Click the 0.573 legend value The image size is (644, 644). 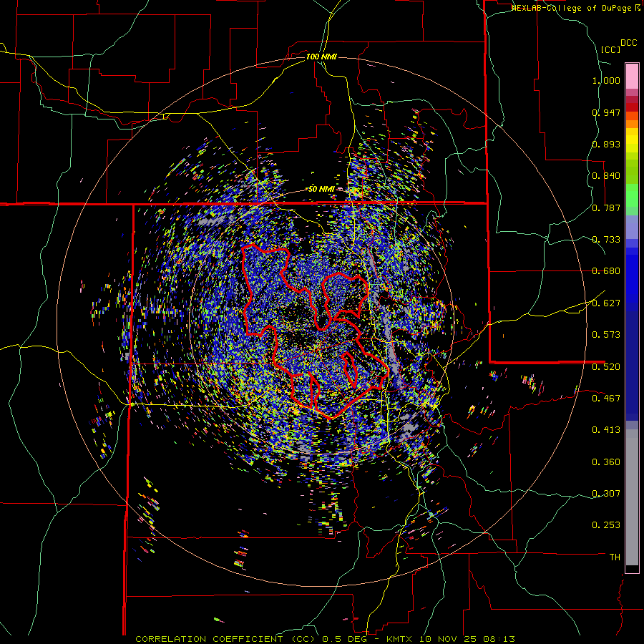(606, 335)
